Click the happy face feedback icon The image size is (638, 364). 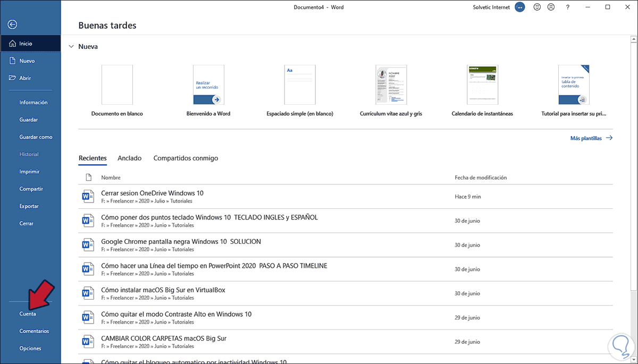tap(538, 7)
